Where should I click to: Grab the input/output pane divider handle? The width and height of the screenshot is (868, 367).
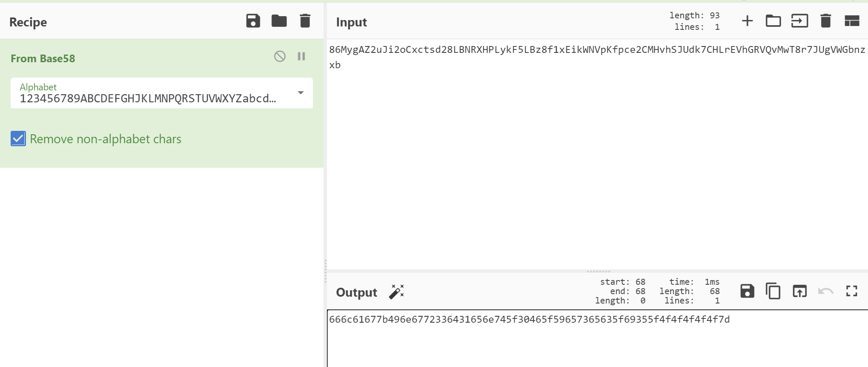(598, 271)
